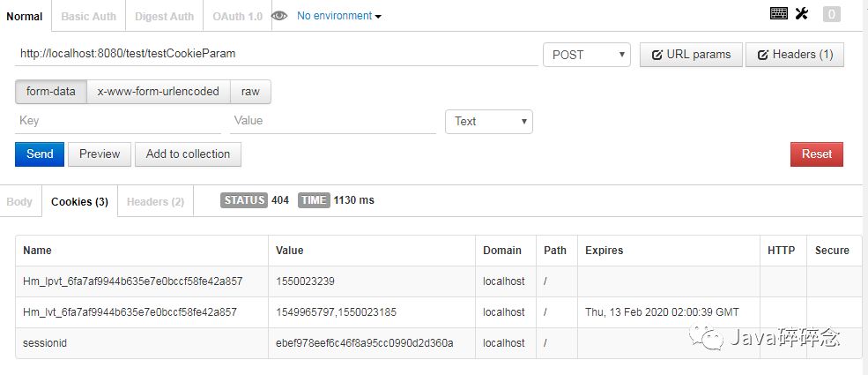Viewport: 868px width, 375px height.
Task: Click the request URL field
Action: tap(277, 54)
